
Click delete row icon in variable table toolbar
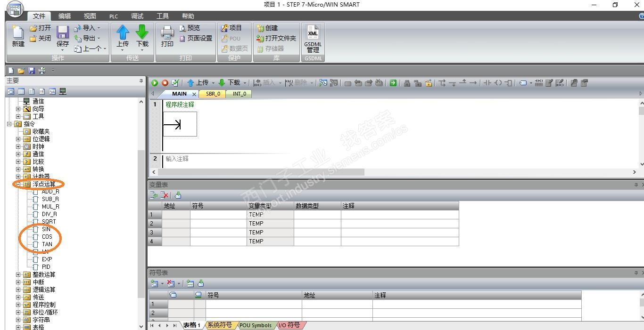(164, 195)
